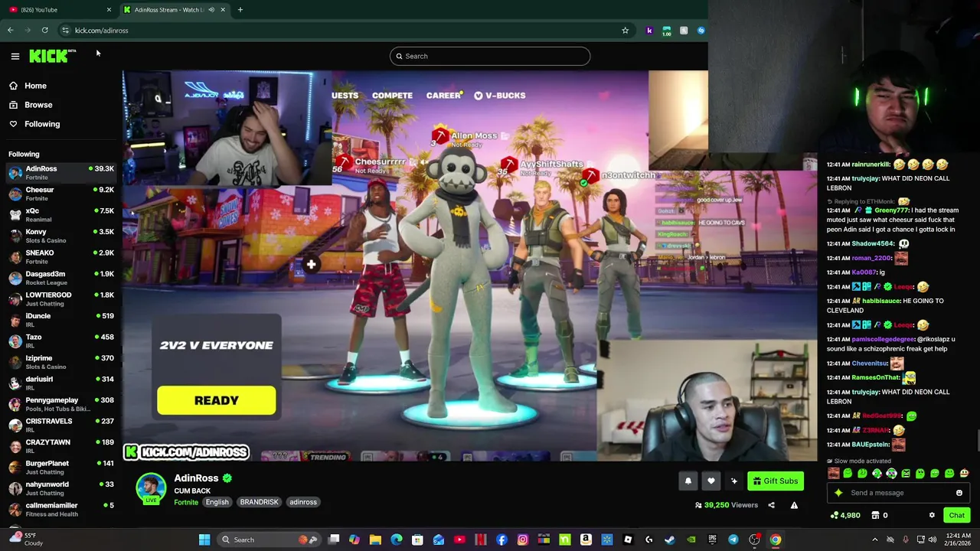Image resolution: width=980 pixels, height=551 pixels.
Task: Open SNEAKO channel in following list
Action: (x=61, y=257)
